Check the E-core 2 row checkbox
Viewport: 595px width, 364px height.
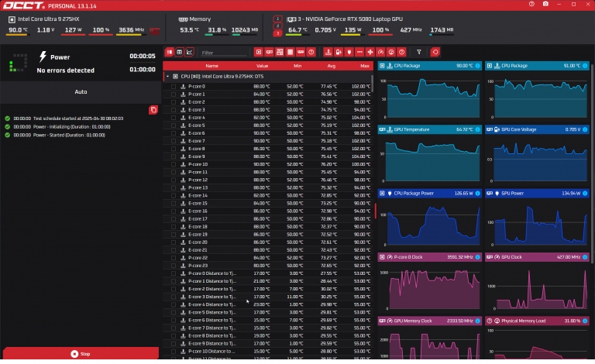click(174, 102)
